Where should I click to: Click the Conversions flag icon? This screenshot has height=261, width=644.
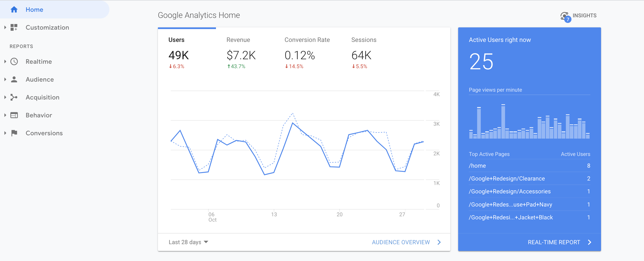point(14,133)
